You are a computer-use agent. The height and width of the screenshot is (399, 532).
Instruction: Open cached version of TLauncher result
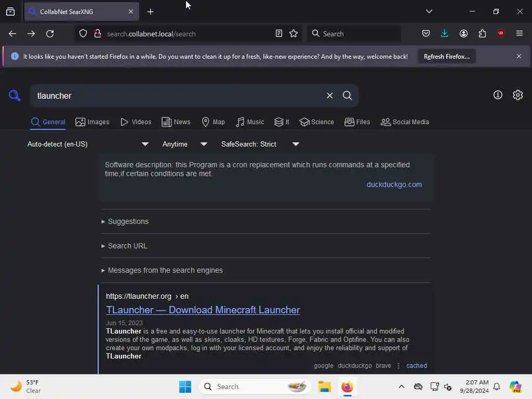(x=416, y=365)
